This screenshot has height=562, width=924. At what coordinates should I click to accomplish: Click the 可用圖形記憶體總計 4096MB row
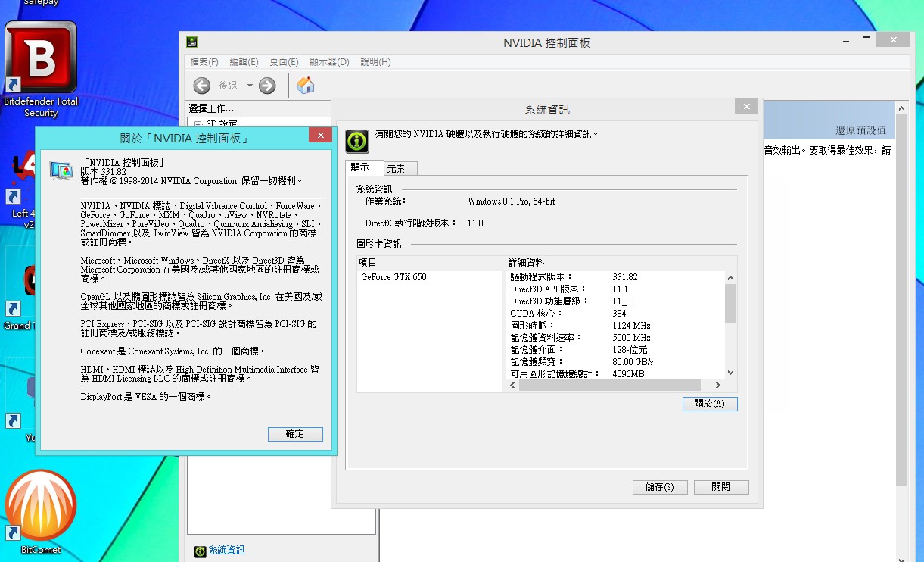point(614,374)
